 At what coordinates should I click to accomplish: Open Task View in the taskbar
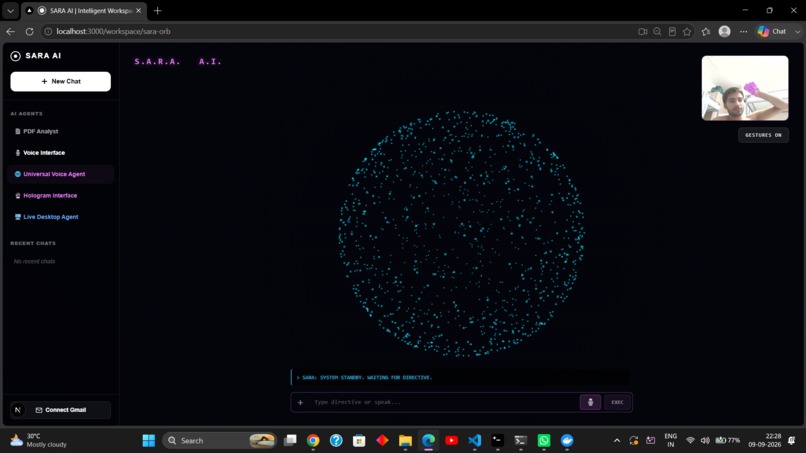tap(290, 441)
